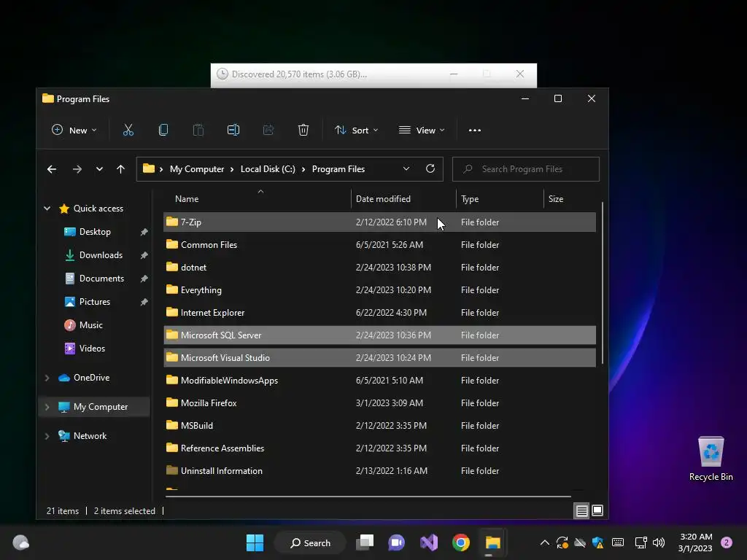Screen dimensions: 747x560
Task: Open the clock and date flyout
Action: click(x=695, y=542)
